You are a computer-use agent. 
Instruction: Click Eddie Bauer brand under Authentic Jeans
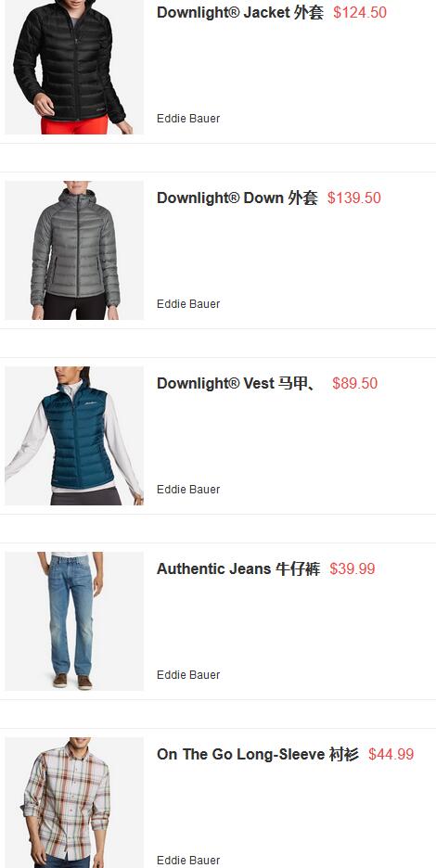click(188, 675)
